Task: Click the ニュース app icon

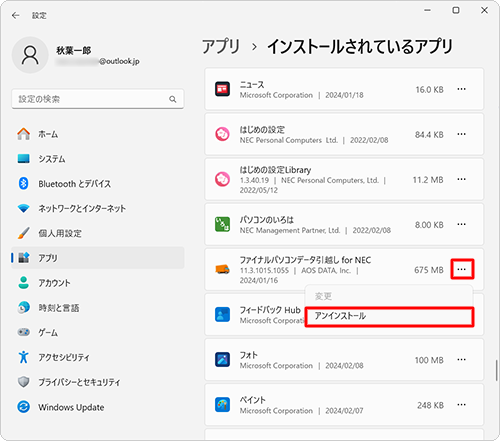Action: click(x=222, y=89)
